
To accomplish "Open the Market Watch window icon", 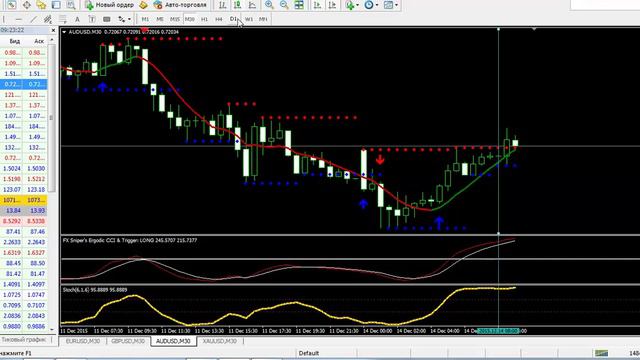I will click(x=11, y=5).
